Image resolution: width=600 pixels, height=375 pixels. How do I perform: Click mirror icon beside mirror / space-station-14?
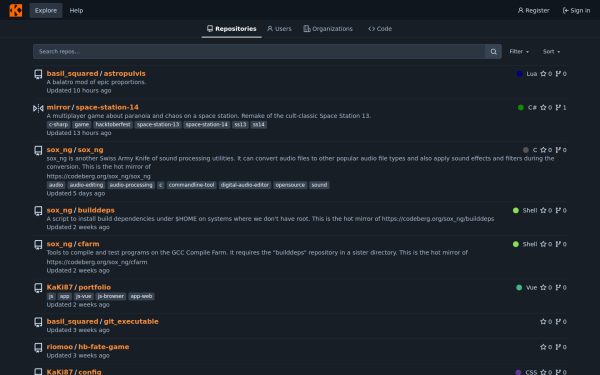coord(38,108)
